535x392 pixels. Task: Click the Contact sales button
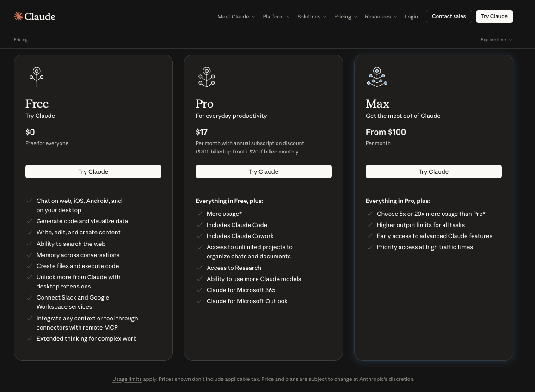point(449,16)
